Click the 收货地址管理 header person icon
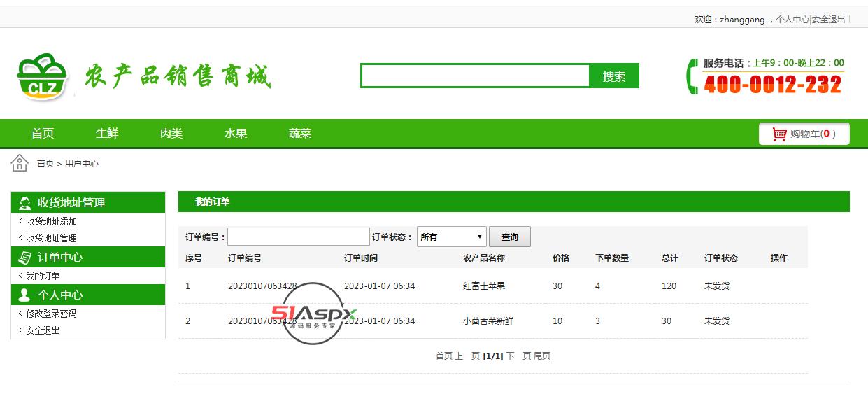This screenshot has width=868, height=420. point(25,203)
